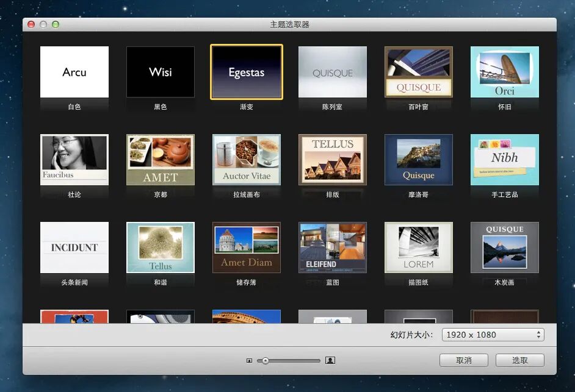This screenshot has width=575, height=392.
Task: Select the 拉绒画布 theme thumbnail
Action: [x=247, y=160]
